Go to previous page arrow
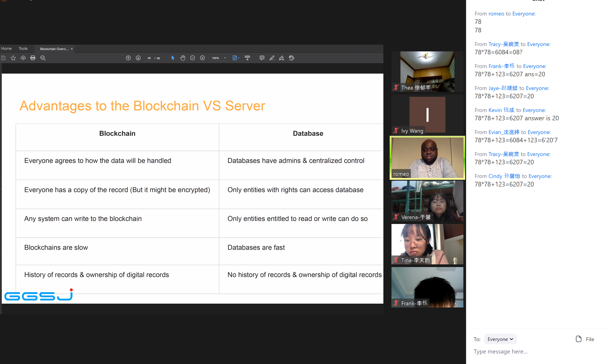 128,58
